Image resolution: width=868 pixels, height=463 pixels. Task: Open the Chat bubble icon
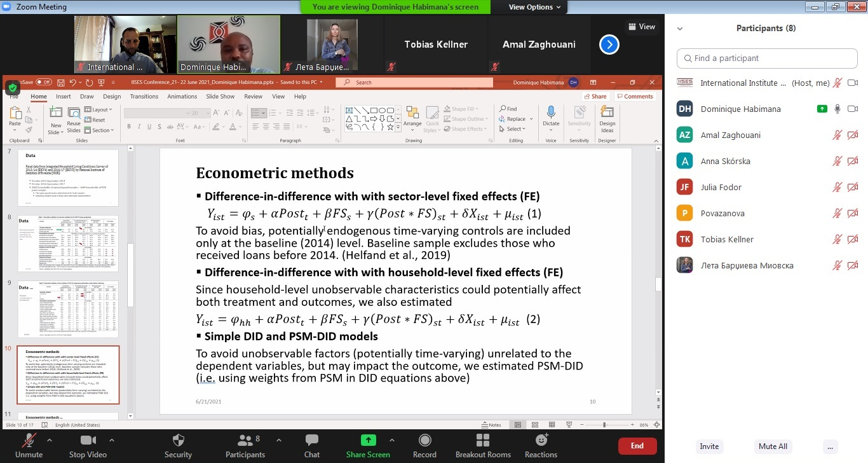[x=312, y=440]
